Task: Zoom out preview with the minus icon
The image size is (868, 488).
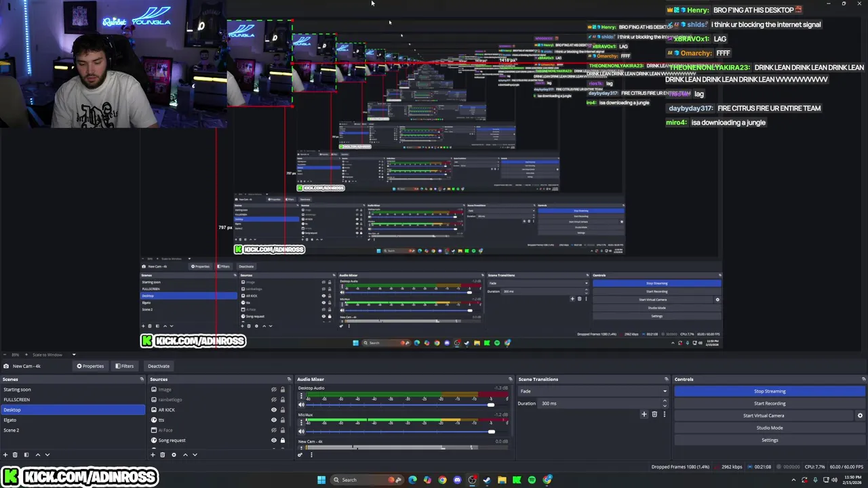Action: [x=4, y=354]
